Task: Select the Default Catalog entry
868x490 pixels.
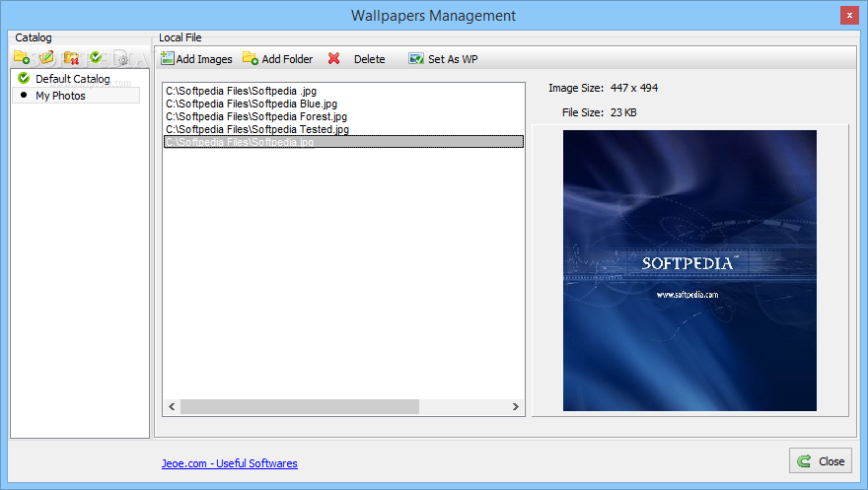Action: tap(73, 79)
